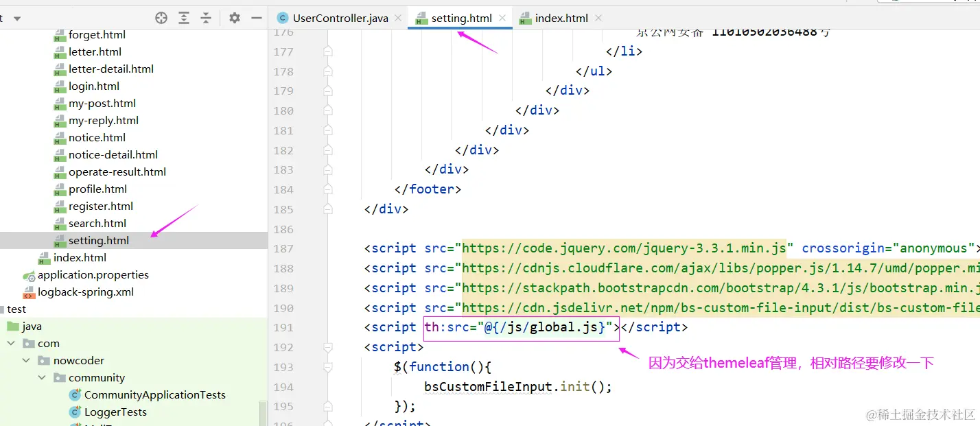Toggle fold marker on line 177

coord(327,51)
